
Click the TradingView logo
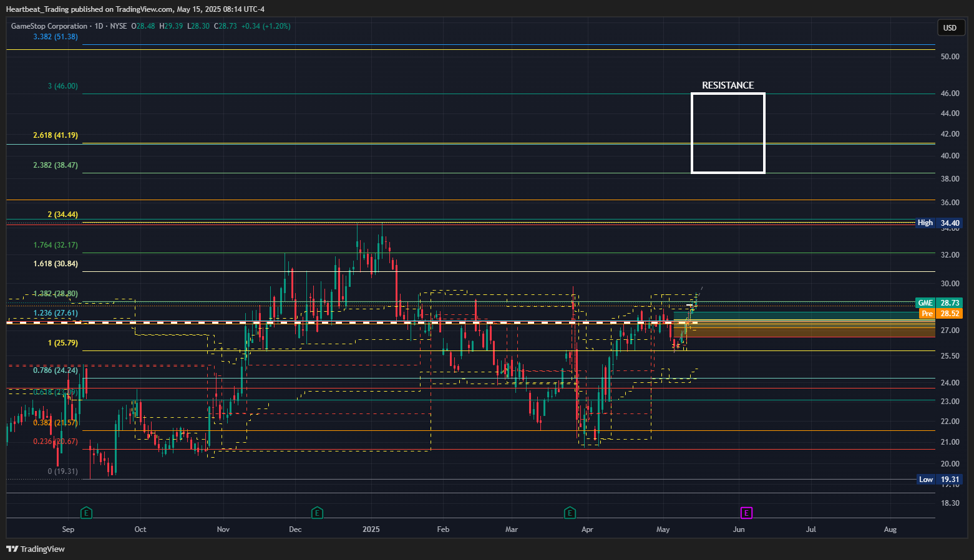pos(36,549)
